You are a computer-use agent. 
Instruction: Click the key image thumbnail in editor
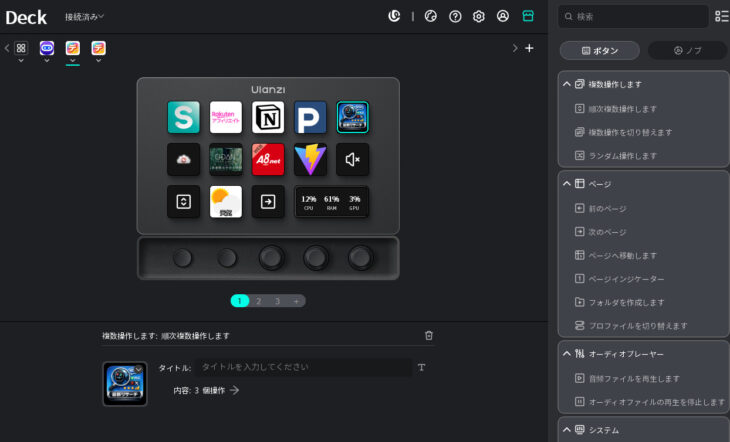point(125,384)
